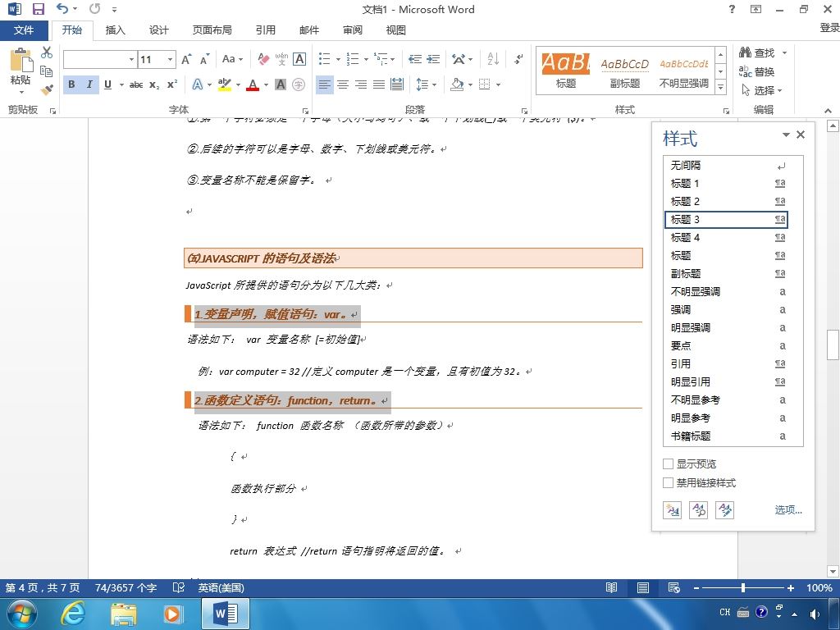Apply 副标题 style from gallery
The image size is (840, 630).
[624, 71]
